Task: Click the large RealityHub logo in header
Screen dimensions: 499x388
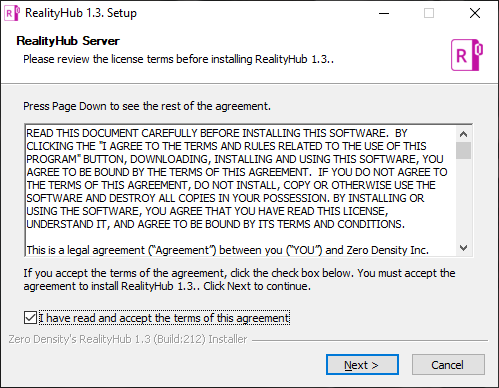Action: pyautogui.click(x=467, y=55)
